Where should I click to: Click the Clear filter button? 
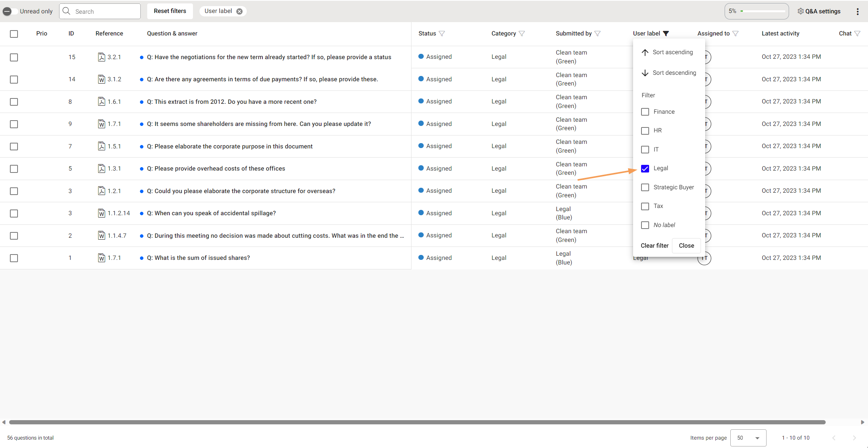(654, 246)
